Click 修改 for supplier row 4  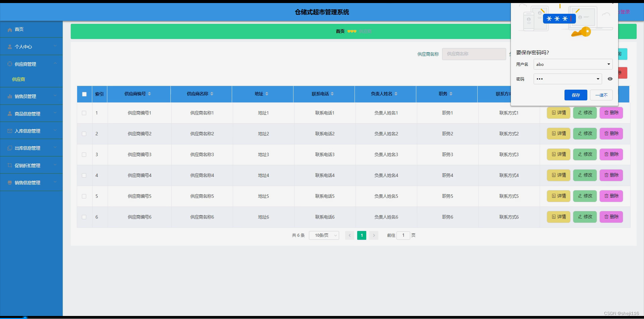[x=585, y=175]
